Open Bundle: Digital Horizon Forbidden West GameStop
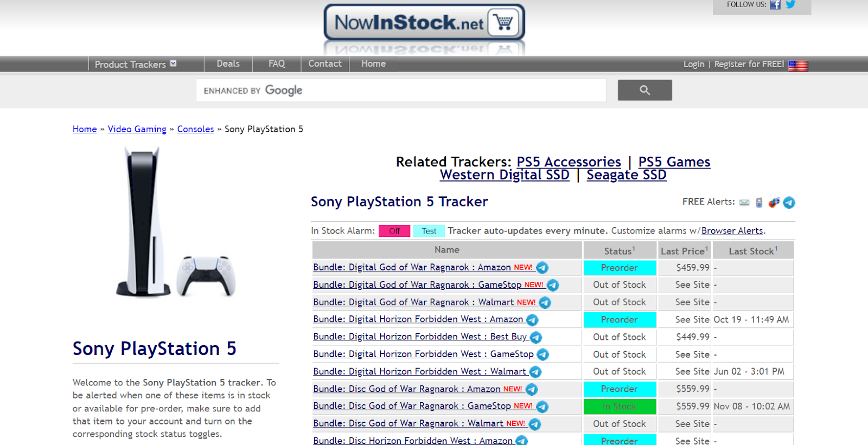 point(424,354)
